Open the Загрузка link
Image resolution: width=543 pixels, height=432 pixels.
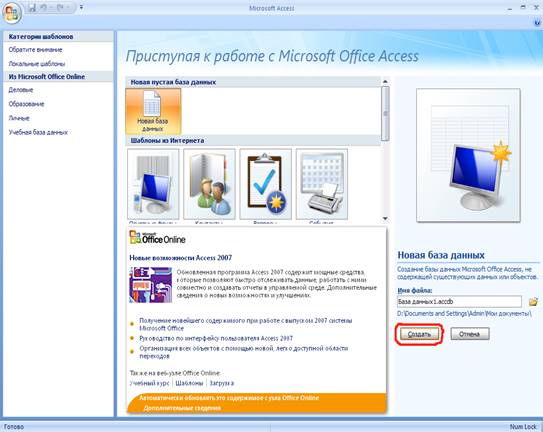pos(222,383)
